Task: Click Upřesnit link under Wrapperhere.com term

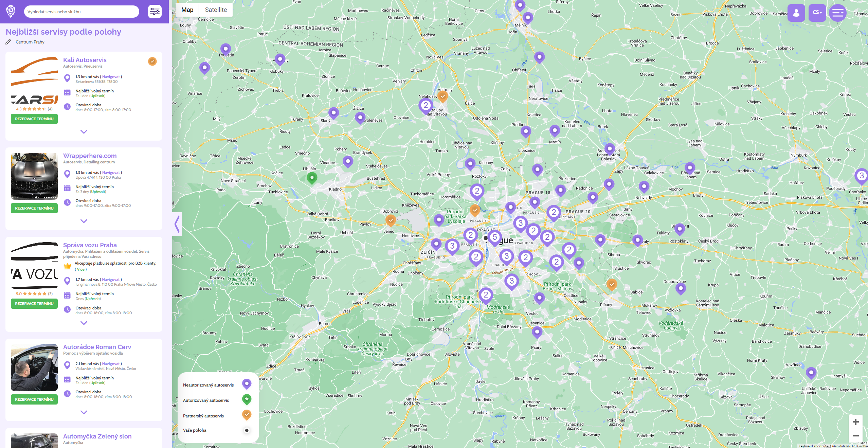Action: tap(98, 192)
